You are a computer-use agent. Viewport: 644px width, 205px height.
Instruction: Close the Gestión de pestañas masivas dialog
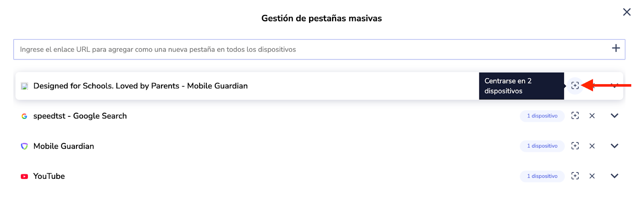tap(626, 12)
